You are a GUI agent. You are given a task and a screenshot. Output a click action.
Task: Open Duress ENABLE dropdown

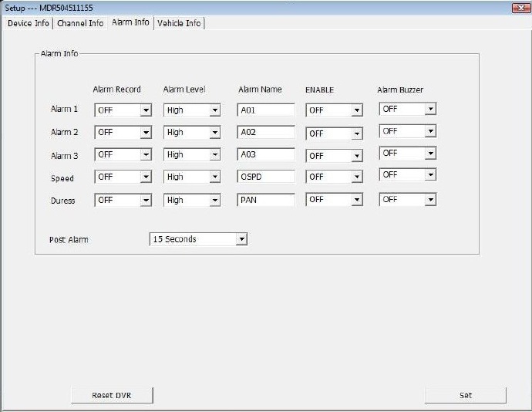334,199
